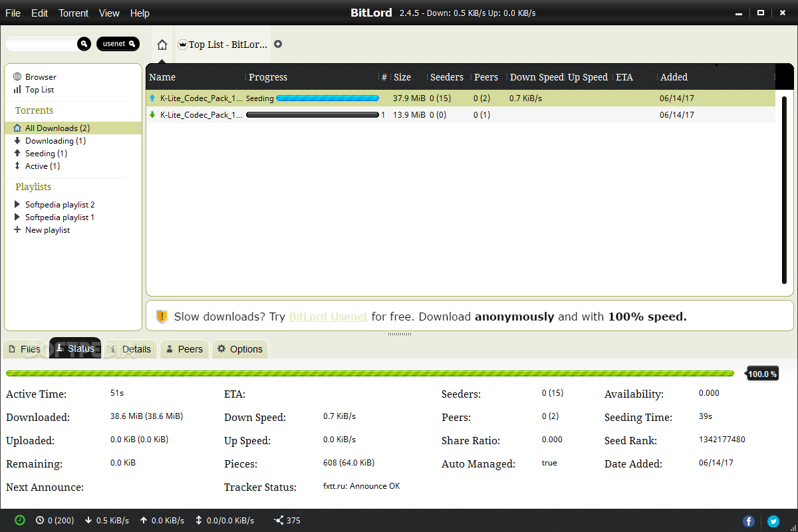Open the Torrent menu

[x=73, y=13]
